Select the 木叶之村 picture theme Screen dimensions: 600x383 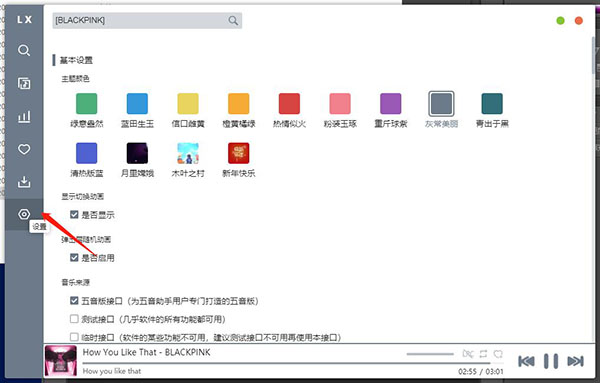[x=188, y=153]
